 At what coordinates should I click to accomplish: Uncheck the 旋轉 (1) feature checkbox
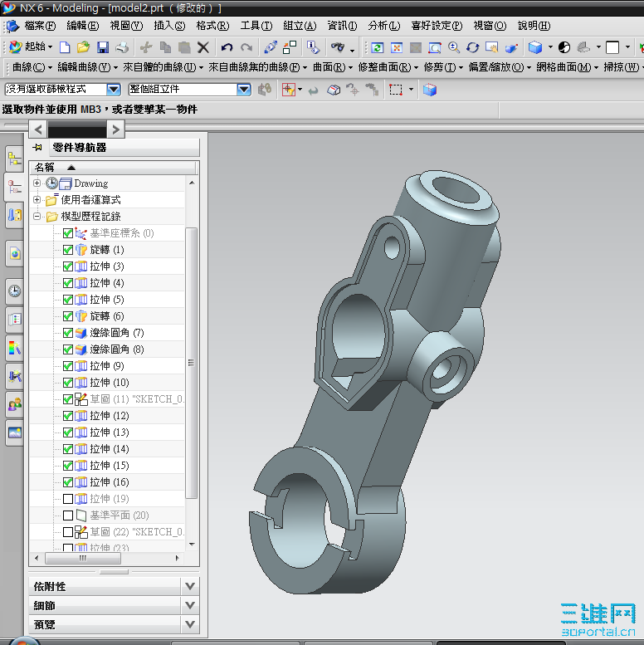[68, 250]
